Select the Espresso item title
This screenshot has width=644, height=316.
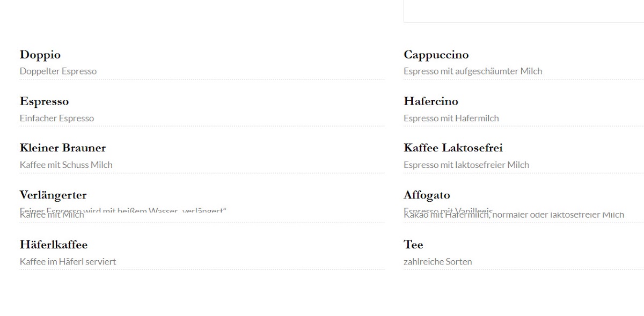click(x=44, y=101)
